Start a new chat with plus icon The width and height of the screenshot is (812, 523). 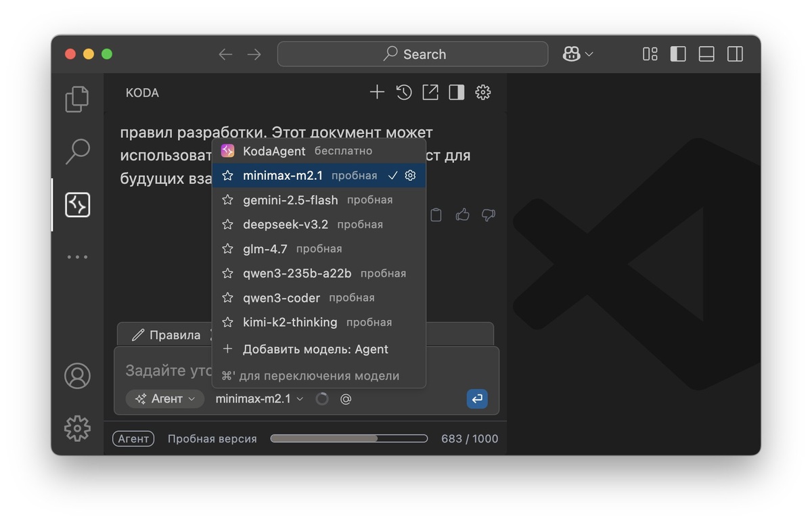tap(377, 92)
